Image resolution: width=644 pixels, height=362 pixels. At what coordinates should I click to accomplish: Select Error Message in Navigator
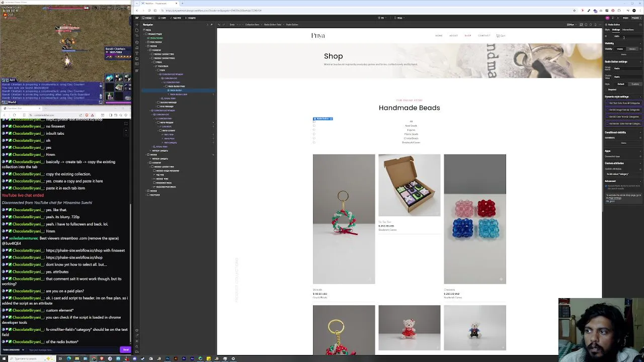[167, 106]
